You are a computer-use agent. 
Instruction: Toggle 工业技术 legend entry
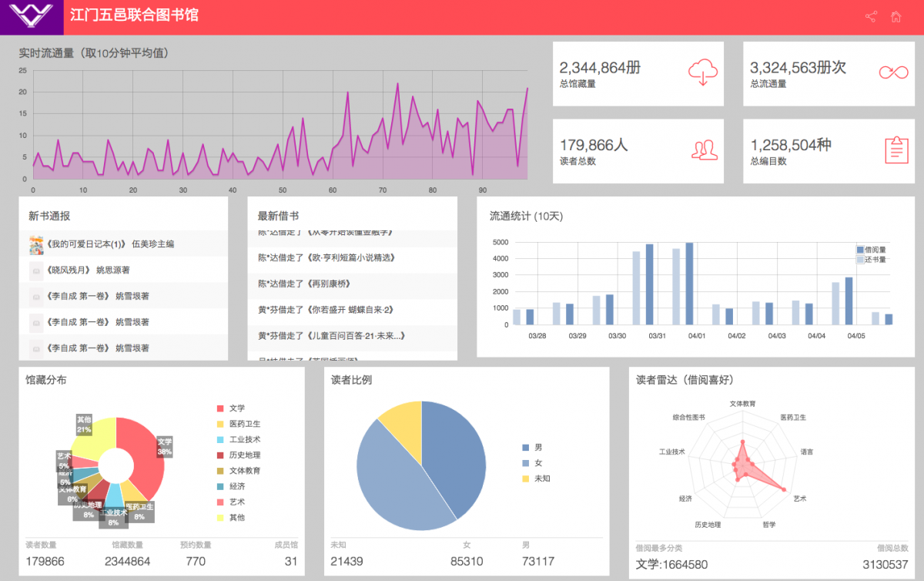click(239, 439)
